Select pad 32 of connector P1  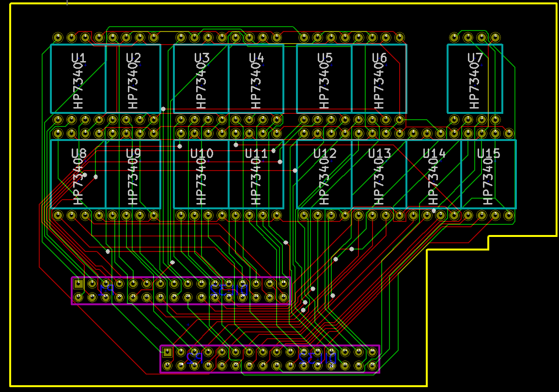[283, 297]
